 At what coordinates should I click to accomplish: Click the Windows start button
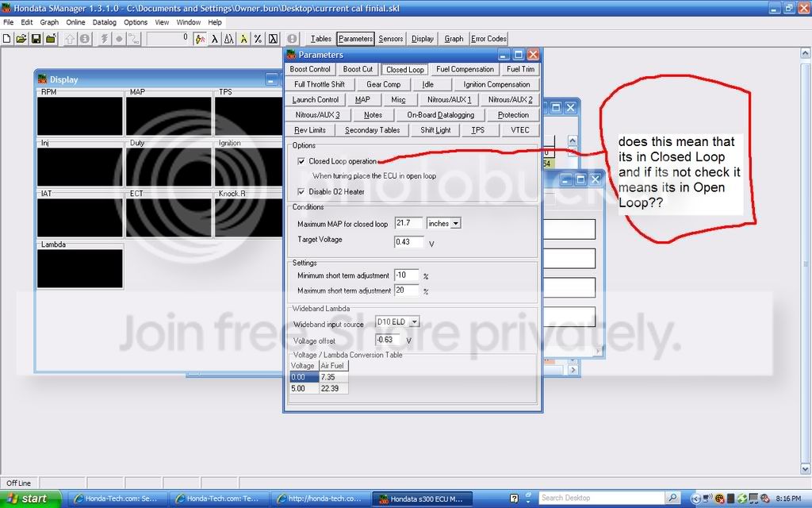[x=27, y=498]
